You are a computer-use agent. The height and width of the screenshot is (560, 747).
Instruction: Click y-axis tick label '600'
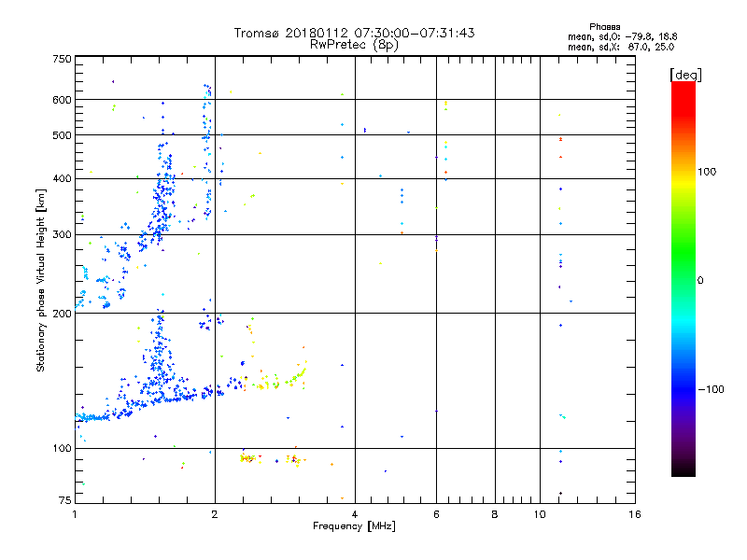pos(62,100)
